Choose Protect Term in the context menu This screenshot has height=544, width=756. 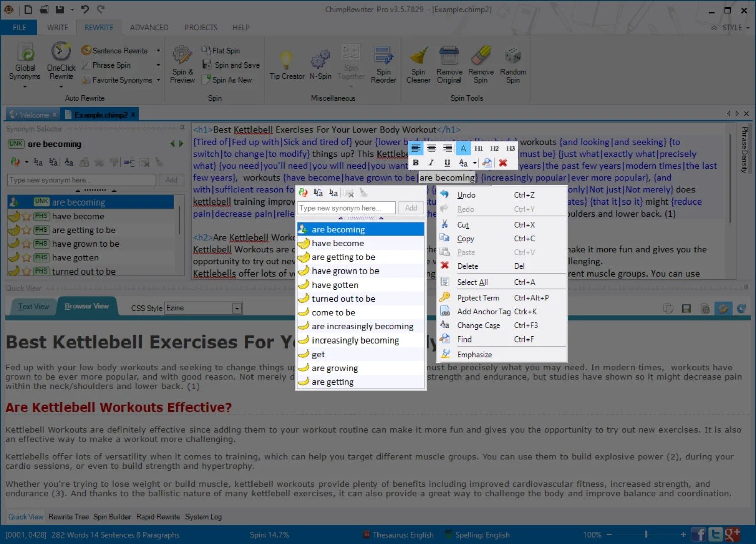(478, 298)
